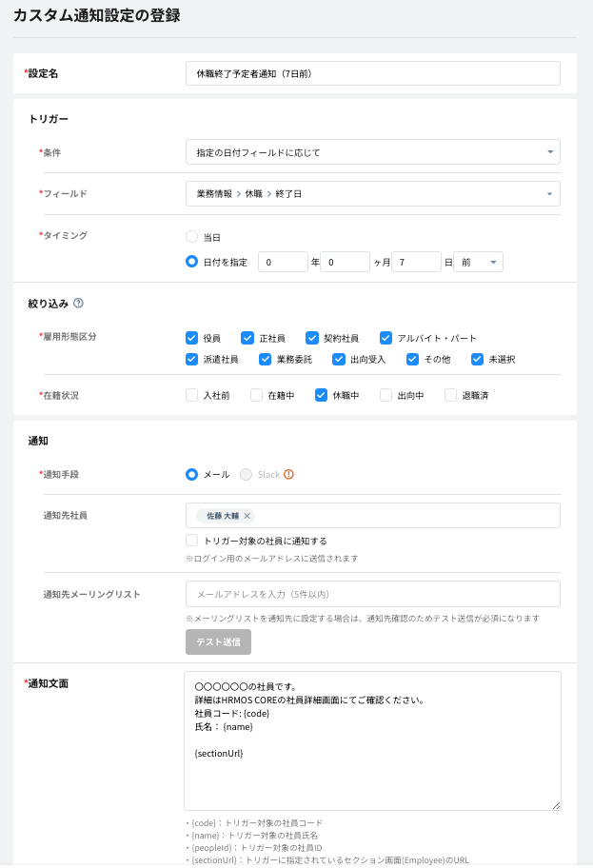Select the disabled Slack radio option
This screenshot has height=868, width=593.
246,474
